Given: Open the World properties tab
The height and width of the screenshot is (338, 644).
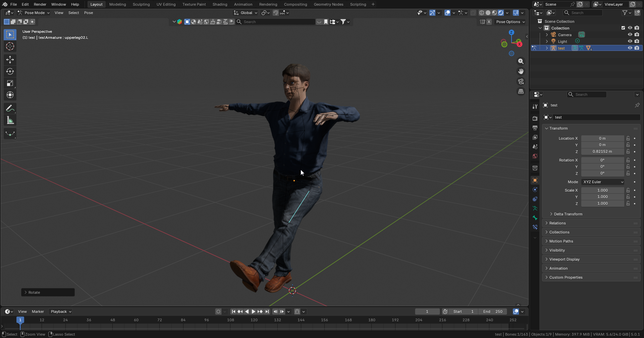Looking at the screenshot, I should click(x=535, y=156).
